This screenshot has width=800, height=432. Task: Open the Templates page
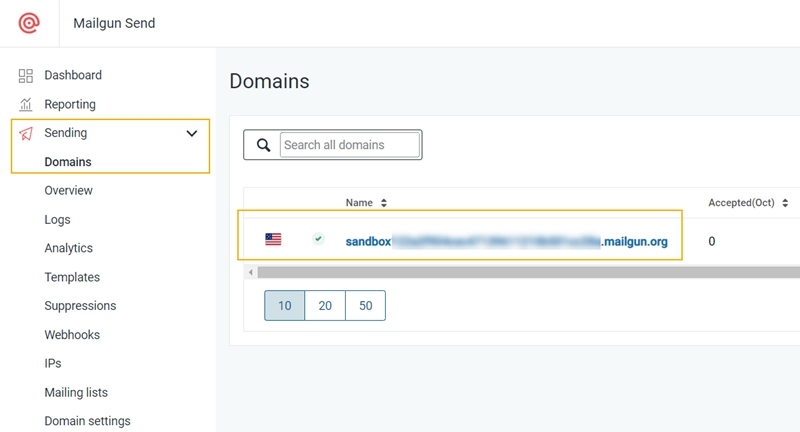point(72,277)
